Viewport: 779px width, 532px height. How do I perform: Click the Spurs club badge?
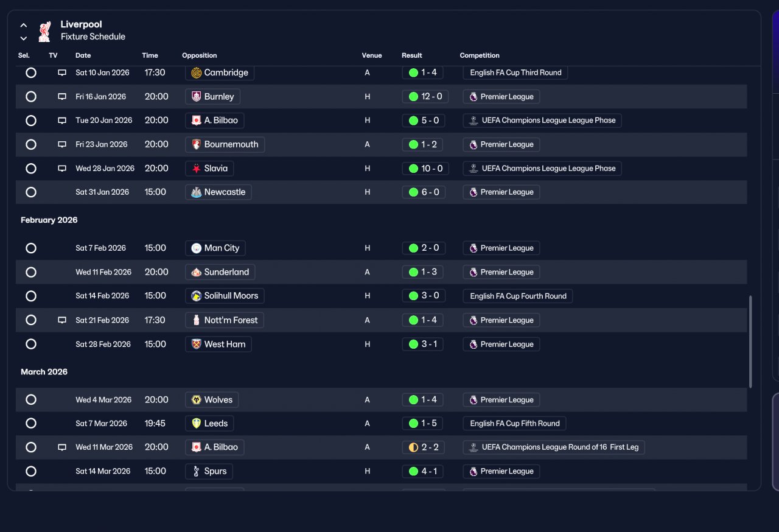tap(196, 471)
